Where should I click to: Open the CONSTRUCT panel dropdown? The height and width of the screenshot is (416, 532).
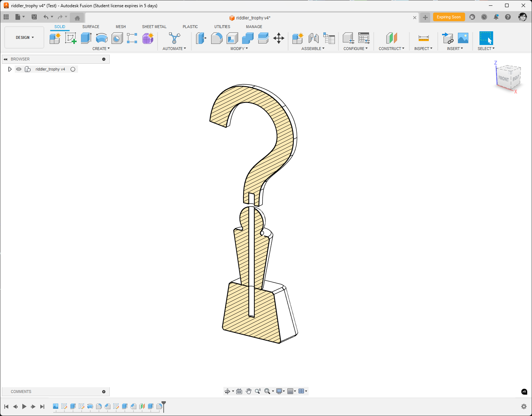(391, 49)
